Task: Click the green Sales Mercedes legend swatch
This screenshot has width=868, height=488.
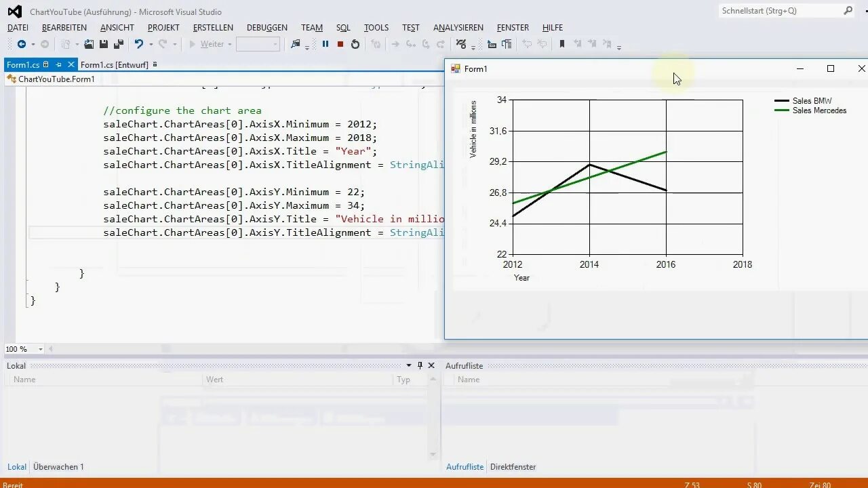Action: [x=782, y=110]
